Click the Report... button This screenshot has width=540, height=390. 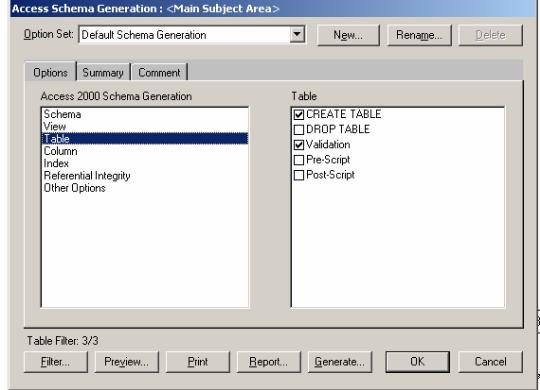pyautogui.click(x=269, y=362)
